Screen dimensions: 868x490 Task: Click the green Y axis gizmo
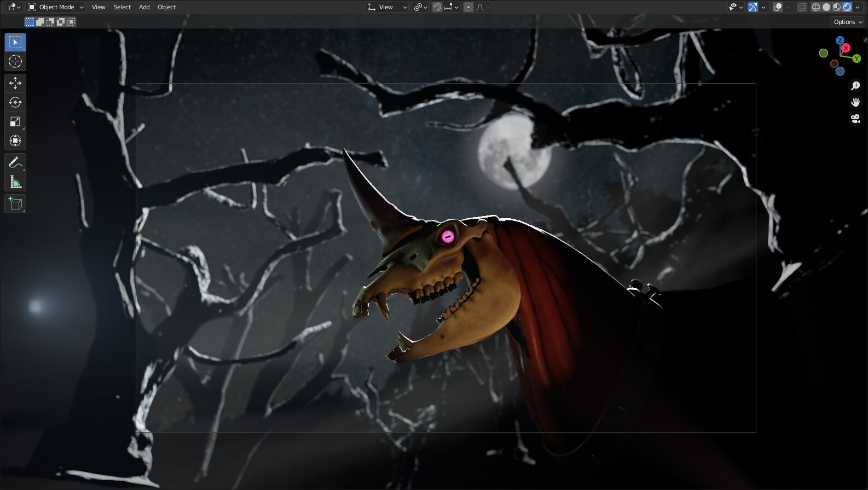[857, 59]
